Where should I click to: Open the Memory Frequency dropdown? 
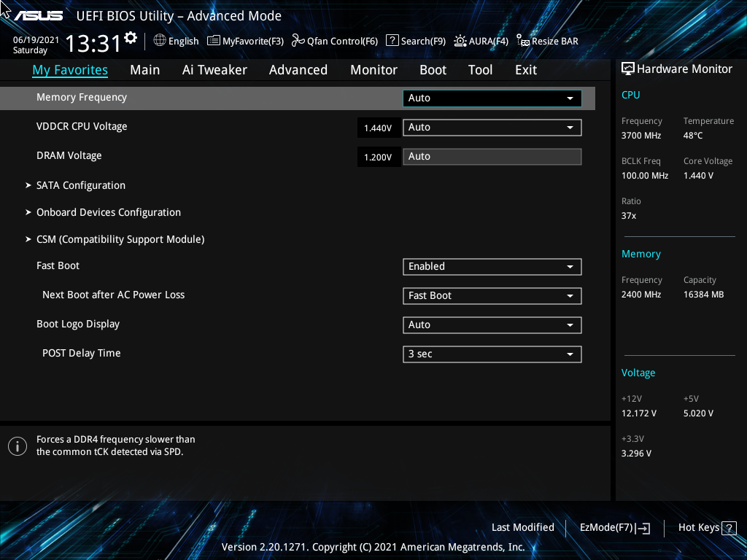[x=492, y=98]
